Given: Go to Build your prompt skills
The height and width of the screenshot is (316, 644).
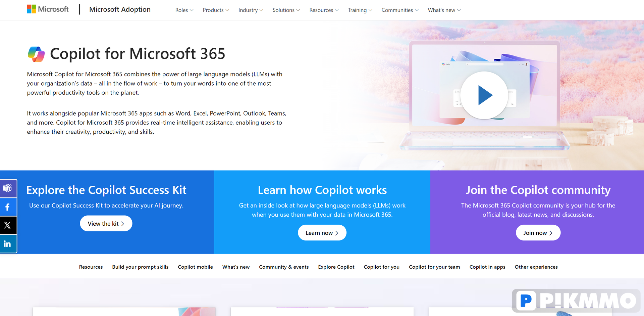Looking at the screenshot, I should tap(140, 267).
